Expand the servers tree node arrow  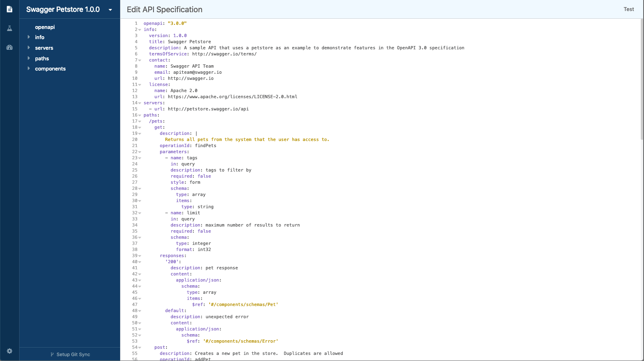[28, 48]
